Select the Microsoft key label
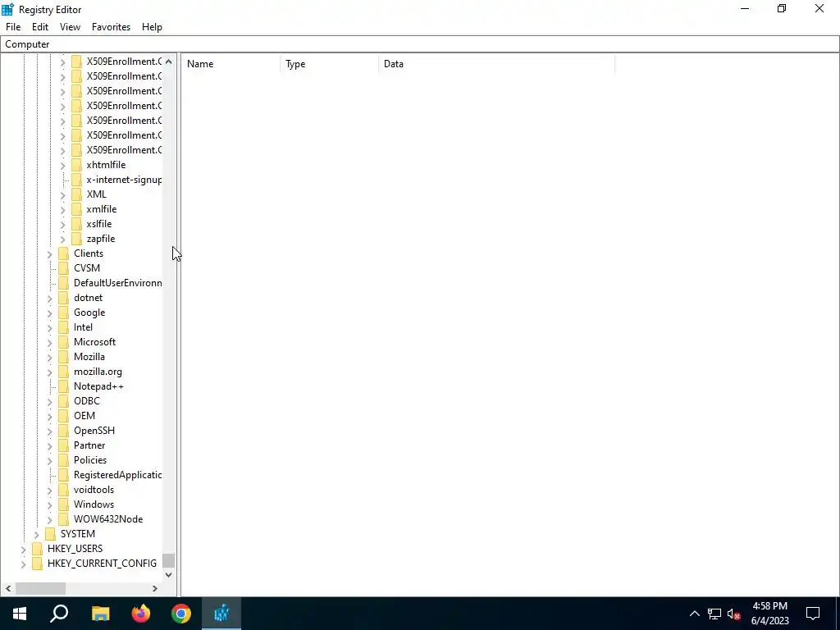 pos(95,342)
